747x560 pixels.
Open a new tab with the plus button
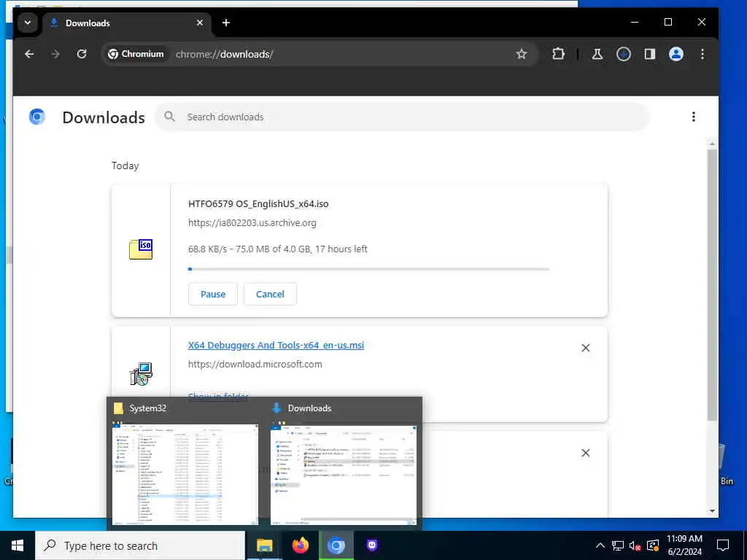[x=226, y=23]
